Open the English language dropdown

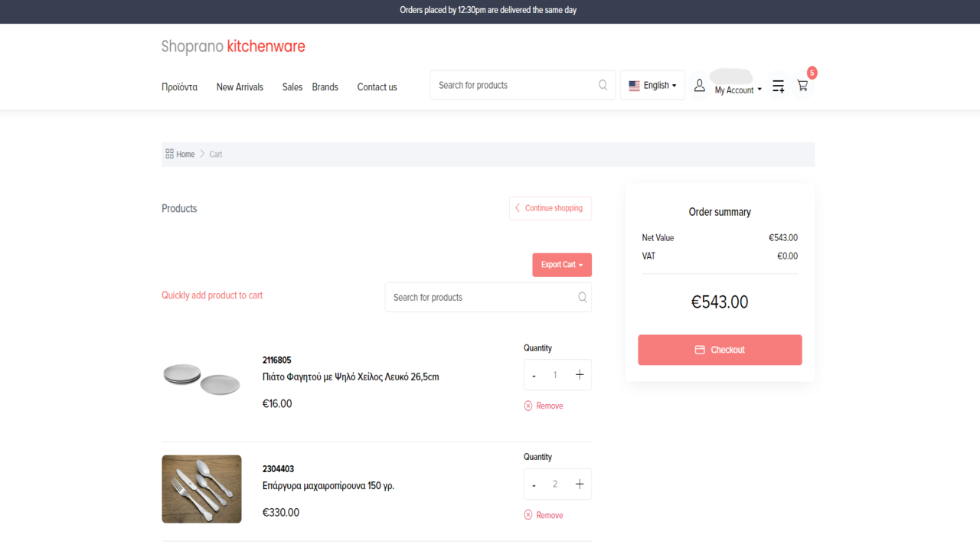pos(652,85)
